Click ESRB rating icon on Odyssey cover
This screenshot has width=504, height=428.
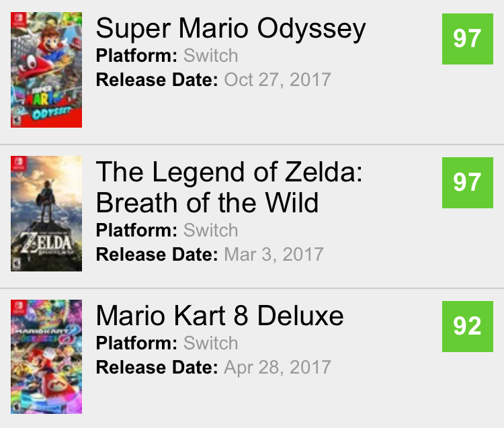pyautogui.click(x=17, y=120)
